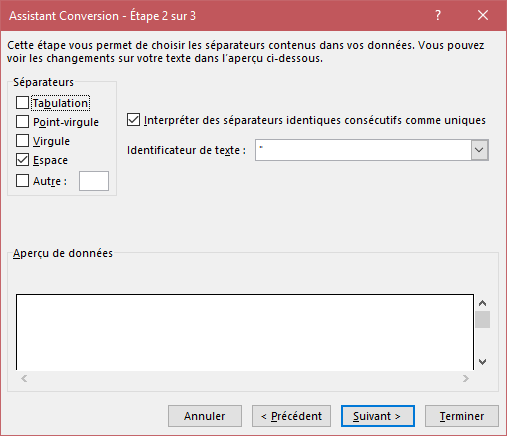
Task: Check the Point-virgule separator option
Action: (x=22, y=122)
